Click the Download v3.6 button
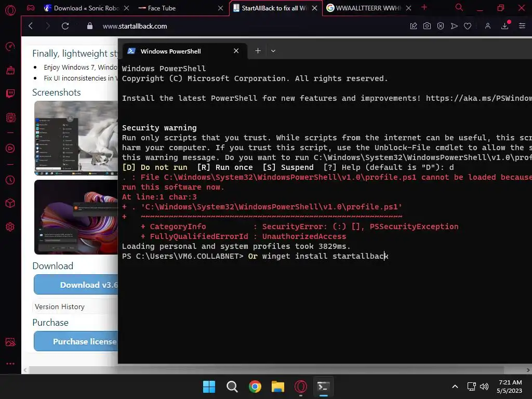532x399 pixels. coord(76,285)
